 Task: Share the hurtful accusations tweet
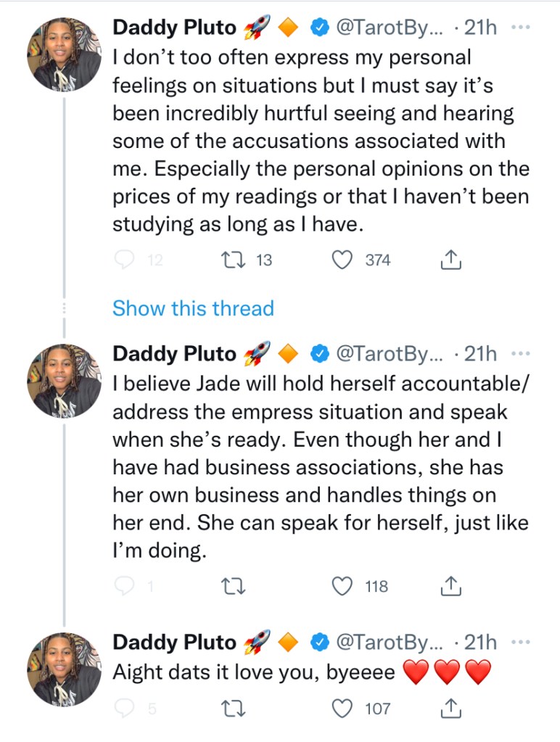450,260
